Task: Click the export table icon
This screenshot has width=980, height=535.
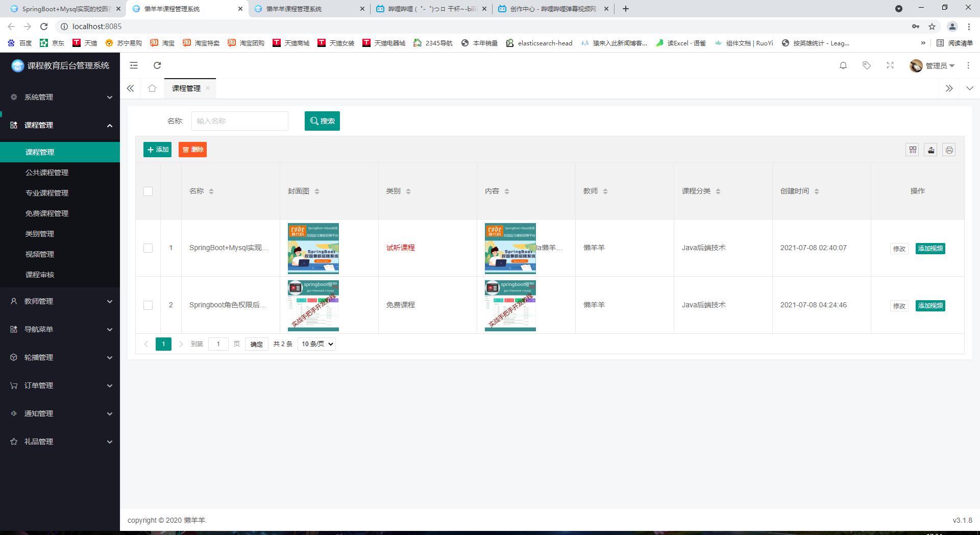Action: point(931,150)
